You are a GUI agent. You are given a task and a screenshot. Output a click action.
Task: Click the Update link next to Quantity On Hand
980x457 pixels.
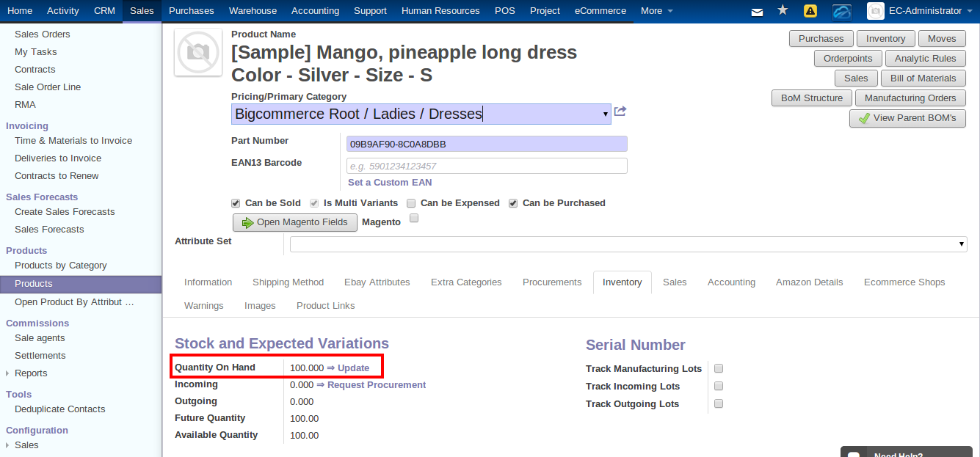pos(354,368)
